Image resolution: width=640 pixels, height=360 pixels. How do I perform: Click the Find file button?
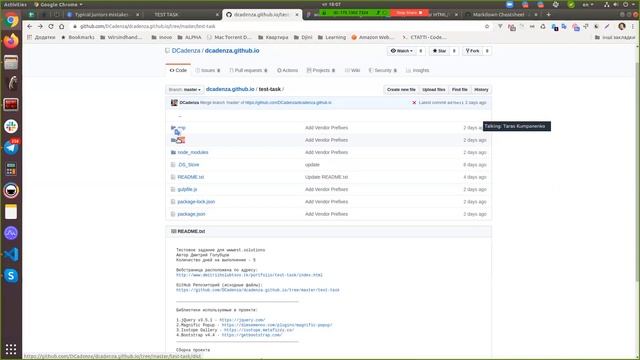tap(460, 89)
